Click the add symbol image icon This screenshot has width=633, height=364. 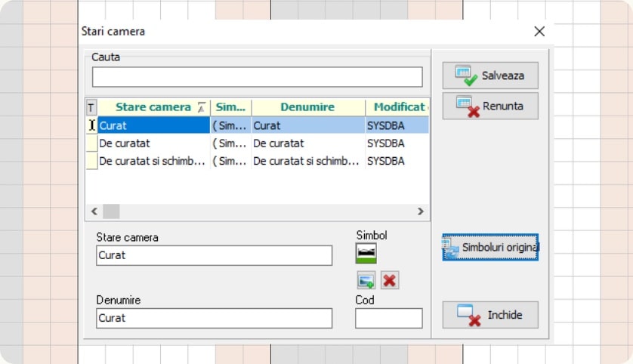tap(366, 281)
